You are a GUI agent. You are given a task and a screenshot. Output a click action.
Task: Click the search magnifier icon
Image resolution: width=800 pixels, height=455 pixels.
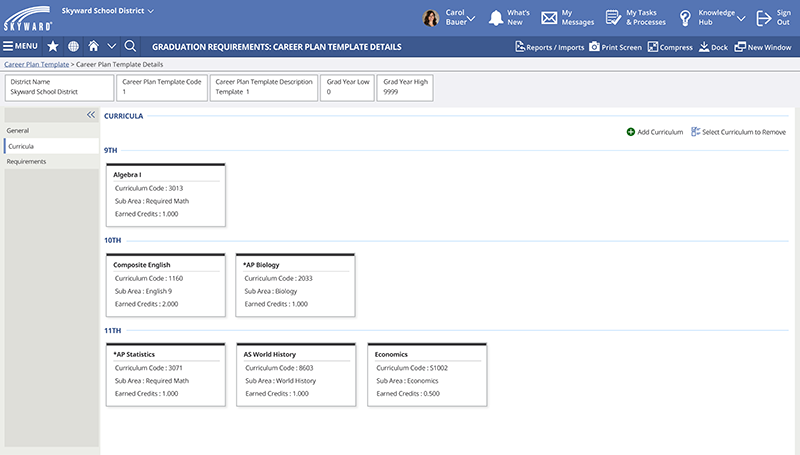click(130, 46)
